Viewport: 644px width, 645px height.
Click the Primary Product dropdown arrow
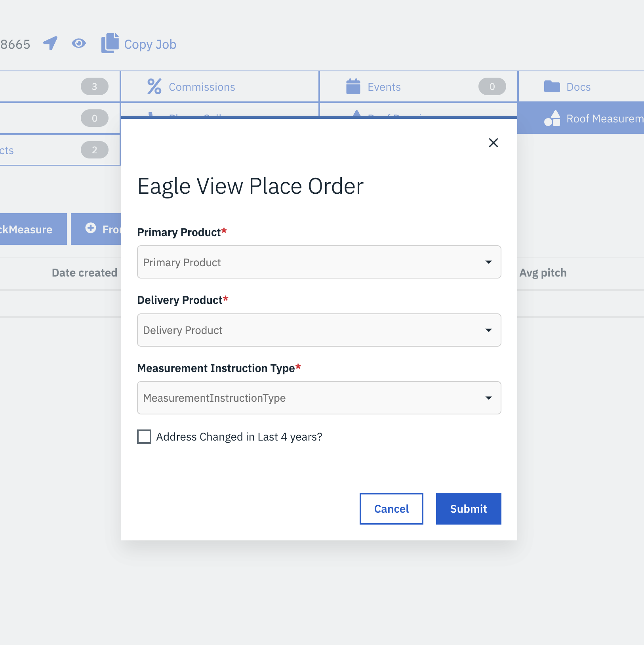489,262
